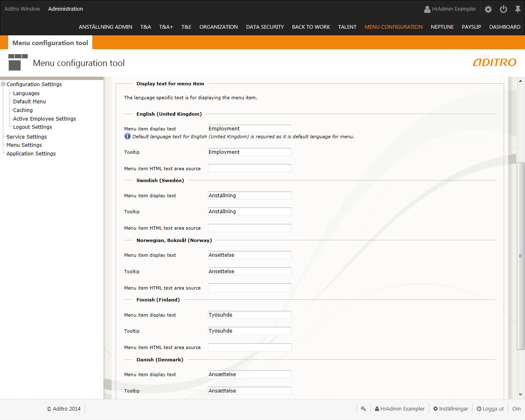The width and height of the screenshot is (525, 420).
Task: Click the Norwegian Tooltip field
Action: pyautogui.click(x=250, y=272)
